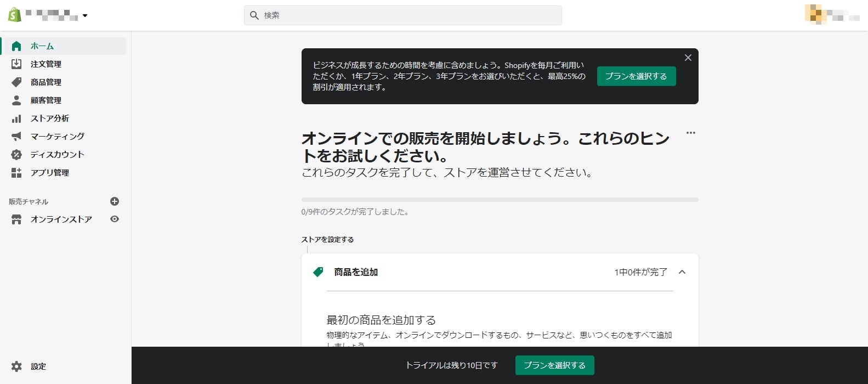
Task: View online store with eye icon
Action: point(115,219)
